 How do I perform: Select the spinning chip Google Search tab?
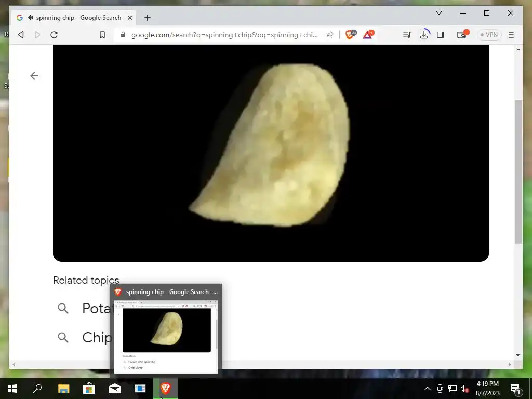74,18
